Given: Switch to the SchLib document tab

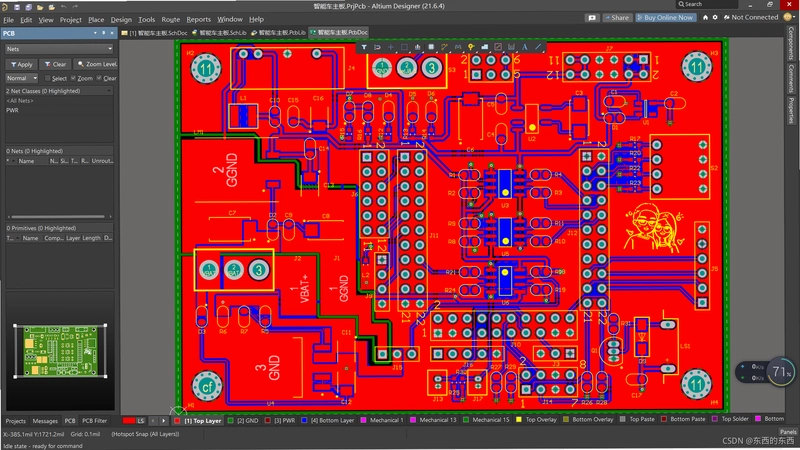Looking at the screenshot, I should coord(219,33).
